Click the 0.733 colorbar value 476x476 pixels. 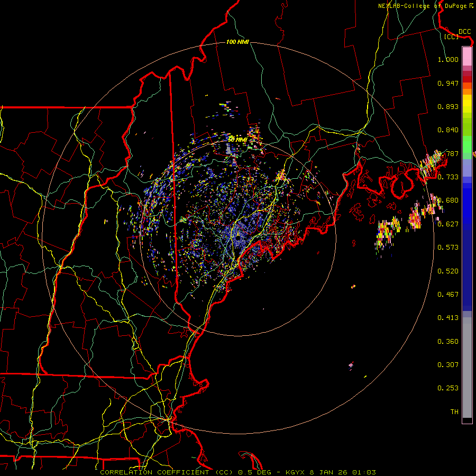click(448, 177)
